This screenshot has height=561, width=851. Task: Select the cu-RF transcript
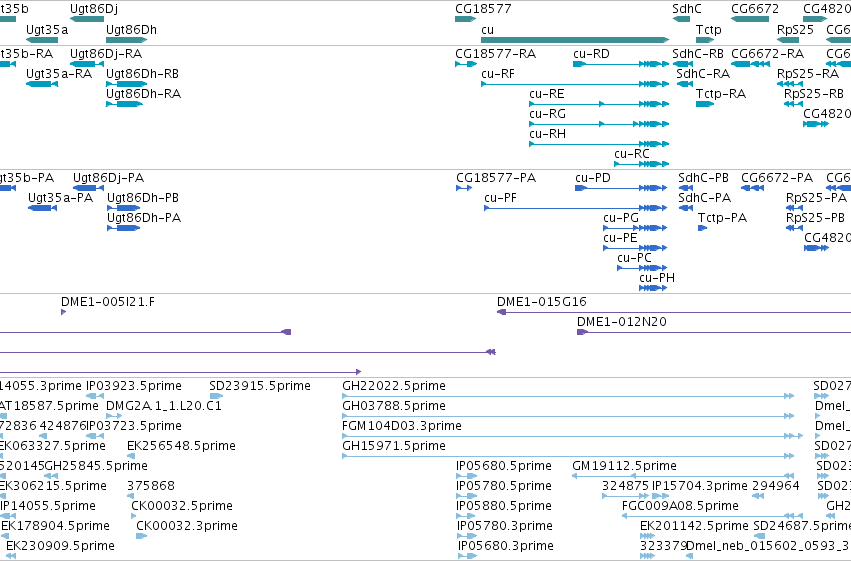[x=575, y=84]
